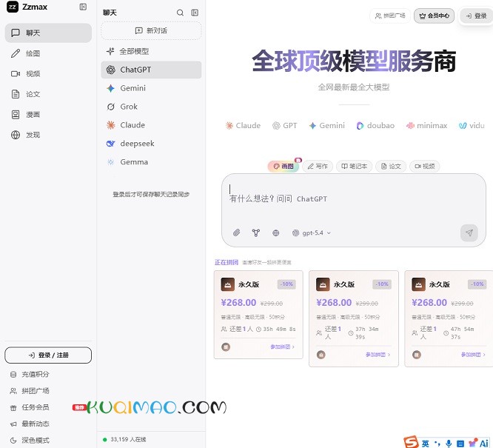Image resolution: width=493 pixels, height=448 pixels.
Task: Click the Ai icon in IME bar
Action: pos(484,444)
